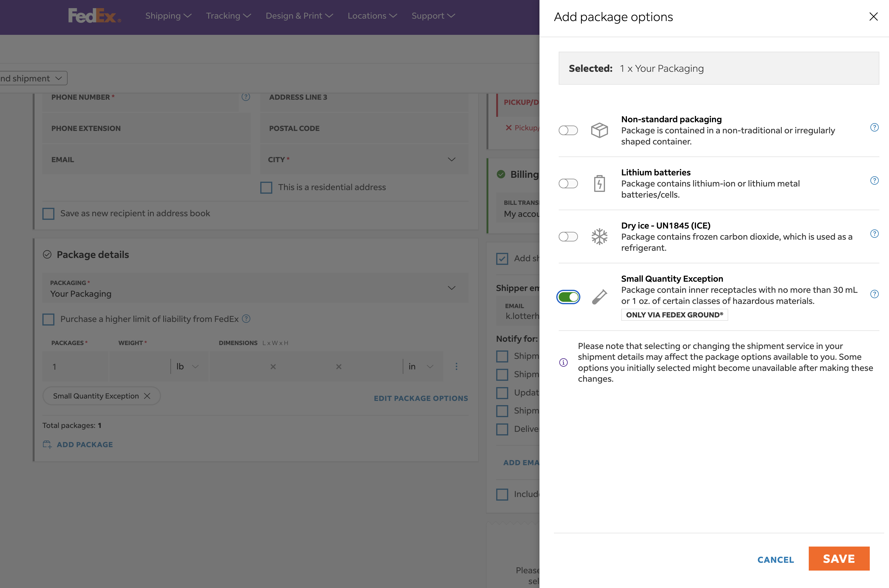Open package row three-dot menu
889x588 pixels.
click(456, 366)
